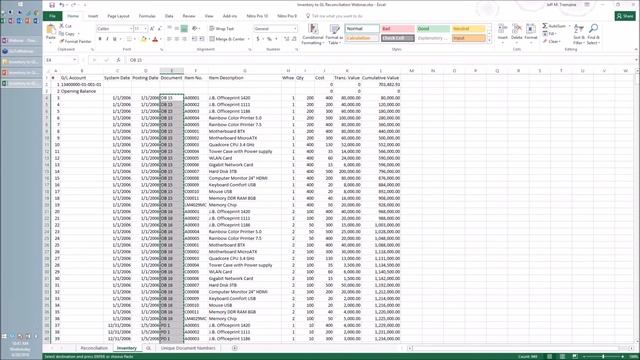Toggle Underline formatting

coord(115,39)
